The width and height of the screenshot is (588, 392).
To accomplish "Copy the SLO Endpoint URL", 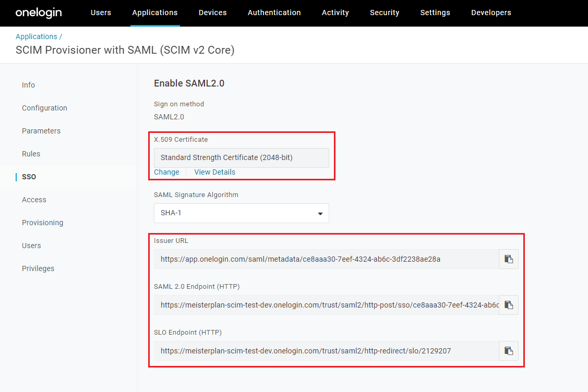I will click(509, 351).
